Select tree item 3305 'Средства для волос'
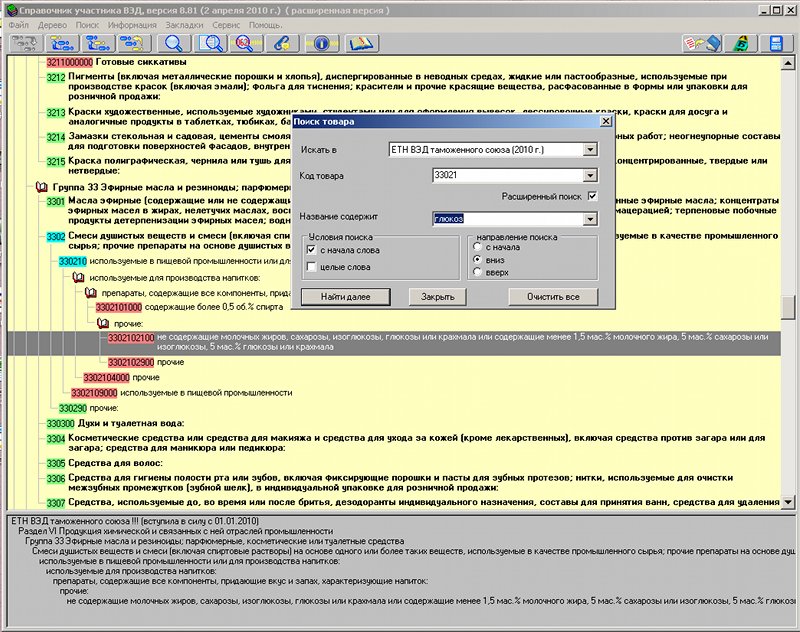Screen dimensions: 800x632 [x=56, y=464]
